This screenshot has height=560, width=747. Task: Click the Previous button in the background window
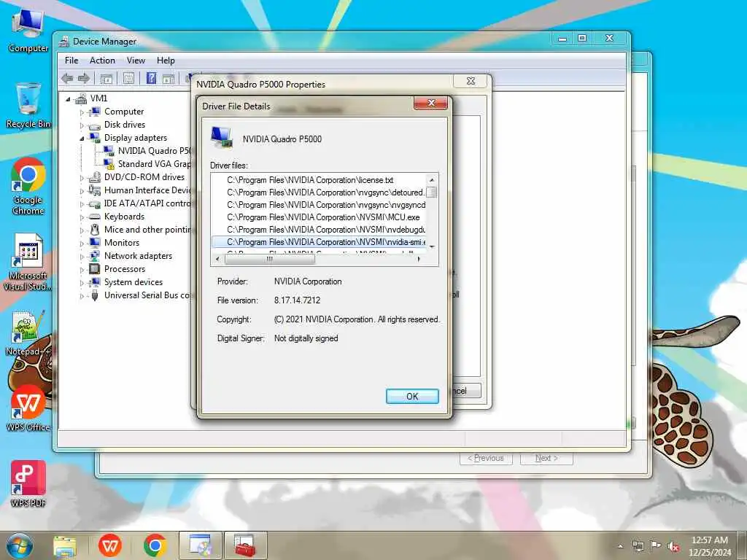(x=486, y=458)
